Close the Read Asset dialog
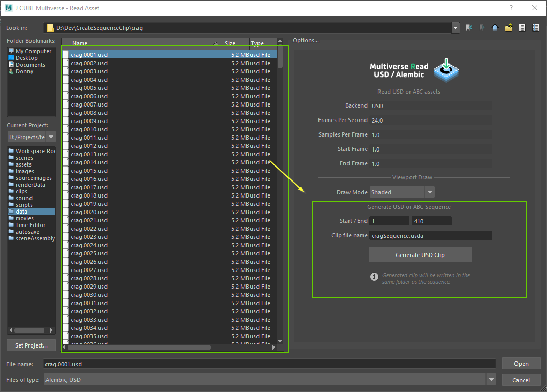This screenshot has width=547, height=392. point(535,8)
